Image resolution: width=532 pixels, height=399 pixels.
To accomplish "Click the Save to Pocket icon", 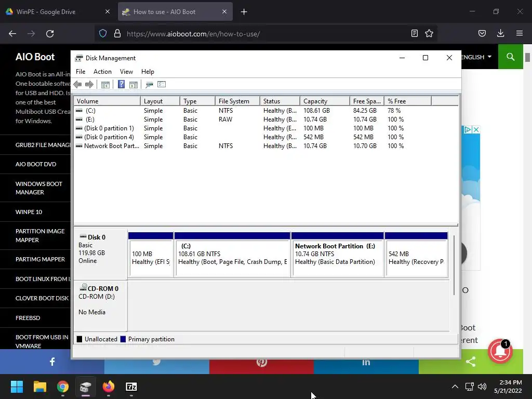I will [x=482, y=33].
